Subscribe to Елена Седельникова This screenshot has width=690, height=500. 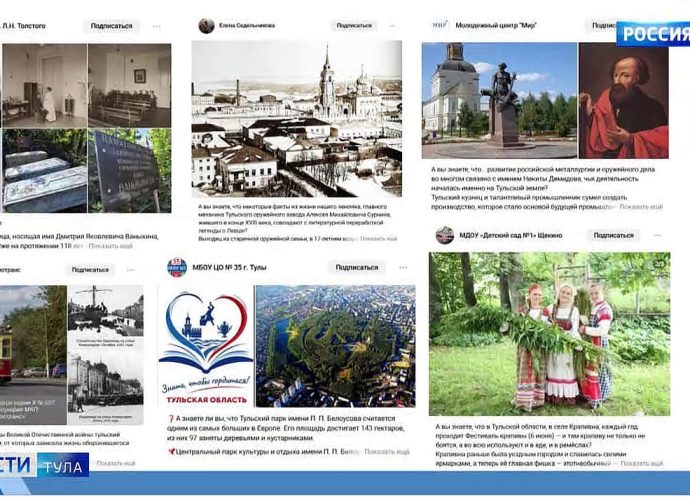(354, 26)
